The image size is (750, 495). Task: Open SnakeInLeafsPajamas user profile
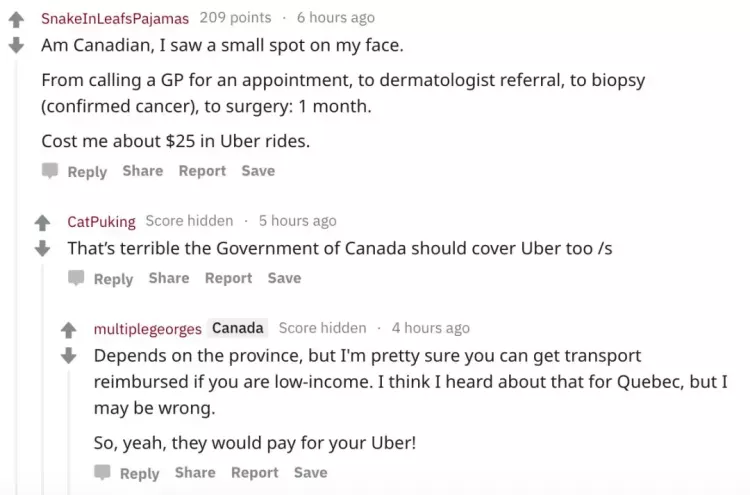point(115,18)
